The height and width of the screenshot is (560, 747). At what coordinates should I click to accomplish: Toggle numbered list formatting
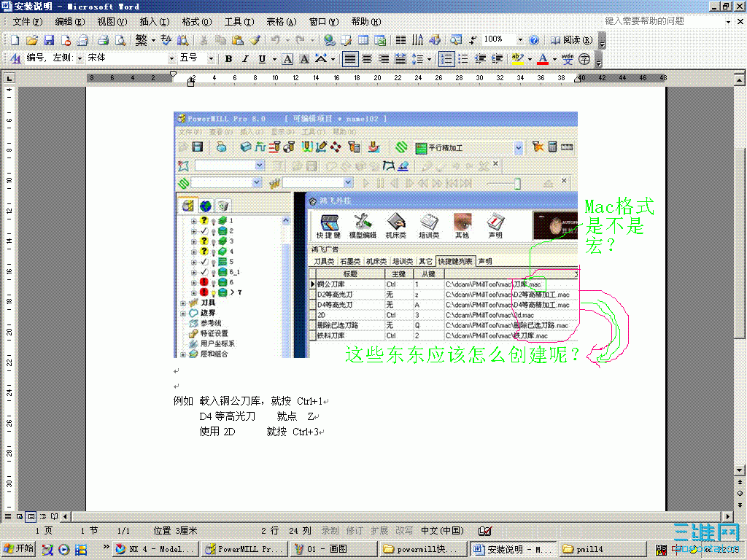(446, 59)
